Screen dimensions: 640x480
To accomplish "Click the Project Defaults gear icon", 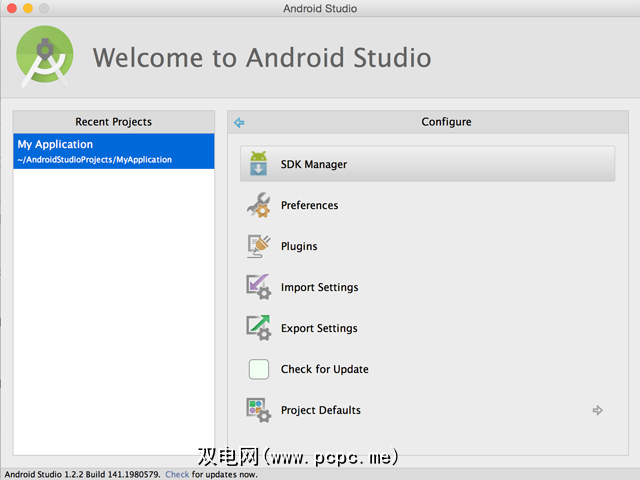I will [x=258, y=410].
